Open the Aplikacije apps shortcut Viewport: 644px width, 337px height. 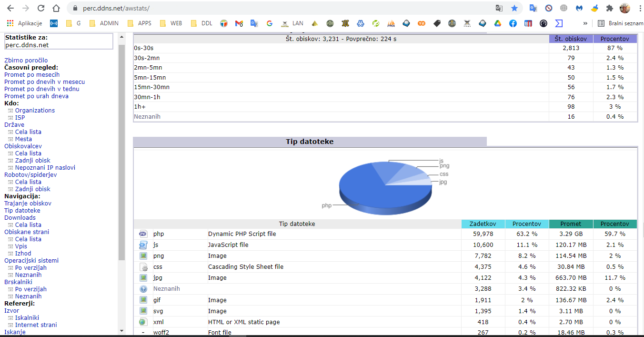pyautogui.click(x=25, y=23)
